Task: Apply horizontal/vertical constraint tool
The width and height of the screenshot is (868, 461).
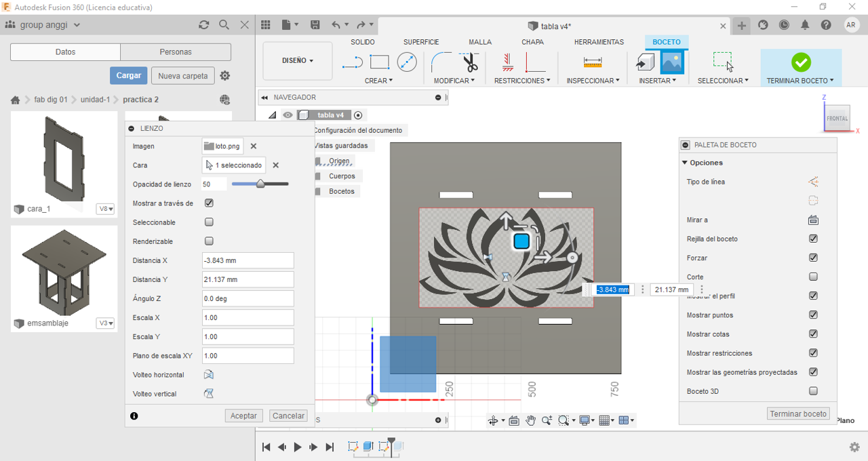Action: coord(507,62)
